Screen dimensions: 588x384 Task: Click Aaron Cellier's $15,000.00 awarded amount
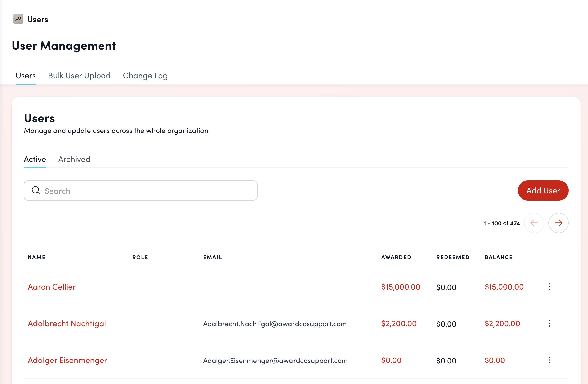pyautogui.click(x=400, y=287)
